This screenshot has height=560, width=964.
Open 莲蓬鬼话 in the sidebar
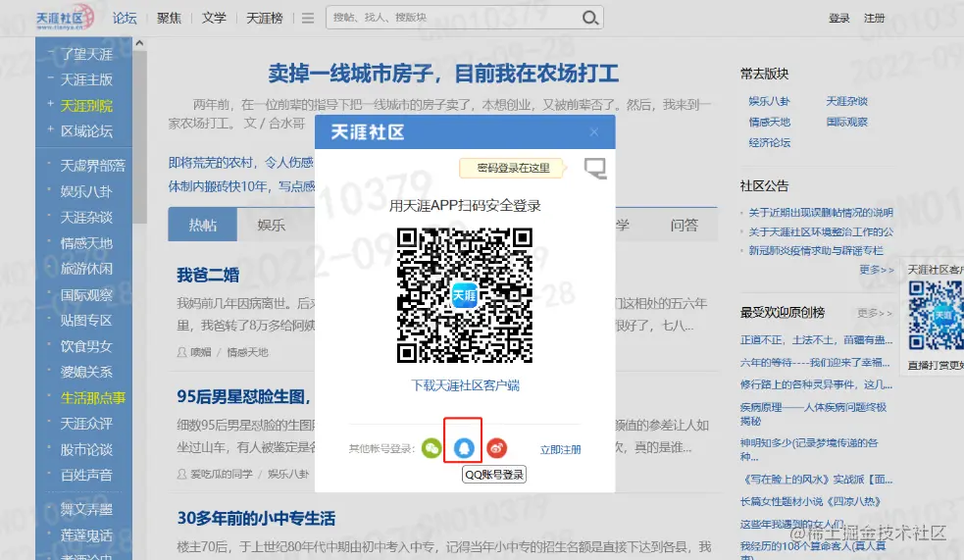86,535
